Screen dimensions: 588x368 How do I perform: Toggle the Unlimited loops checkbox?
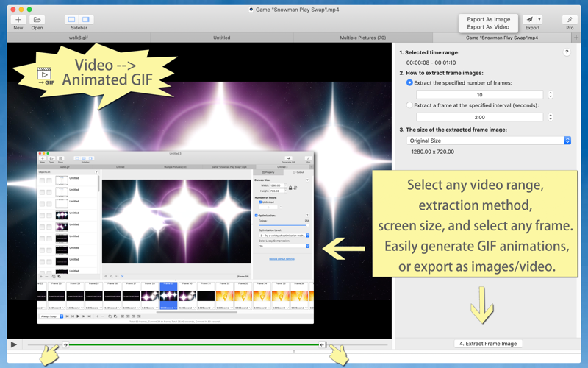click(260, 202)
